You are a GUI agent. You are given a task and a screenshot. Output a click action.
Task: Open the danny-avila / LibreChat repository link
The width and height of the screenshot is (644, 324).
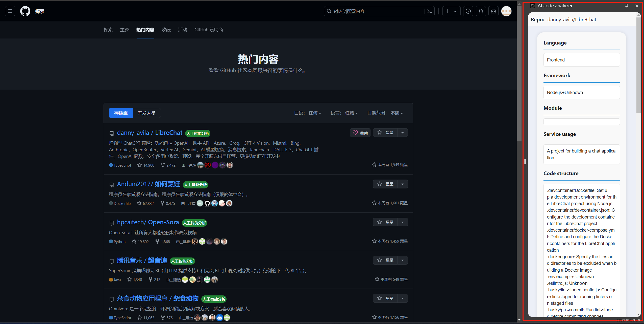pyautogui.click(x=150, y=133)
